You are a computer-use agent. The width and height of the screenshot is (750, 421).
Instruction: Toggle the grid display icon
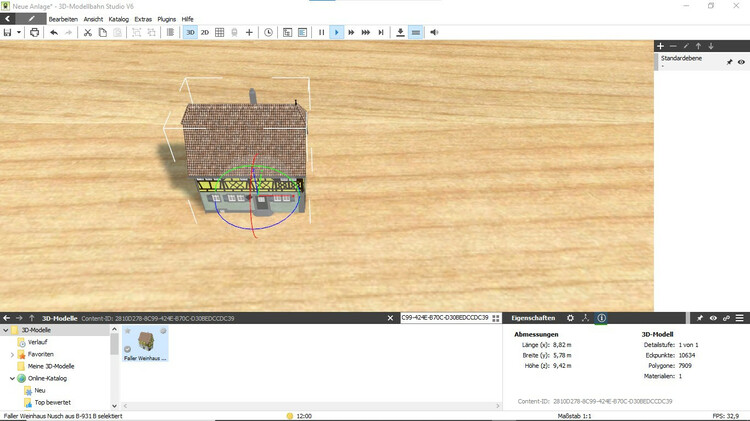220,32
